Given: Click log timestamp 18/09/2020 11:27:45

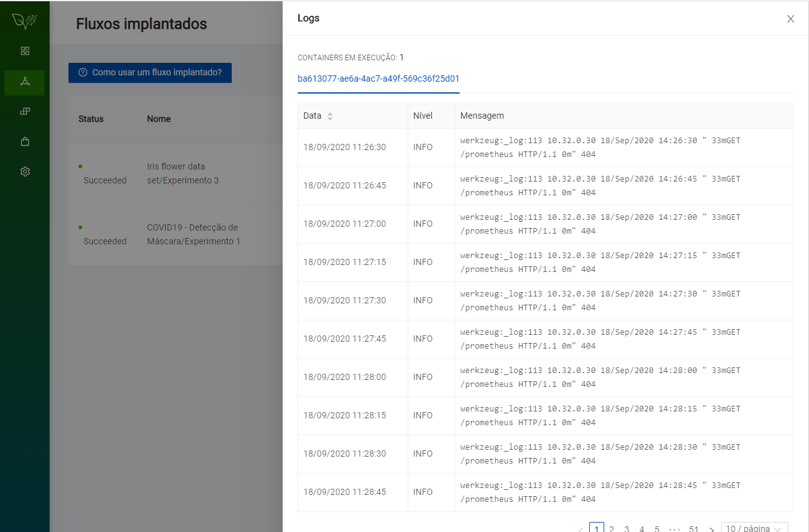Looking at the screenshot, I should coord(345,339).
